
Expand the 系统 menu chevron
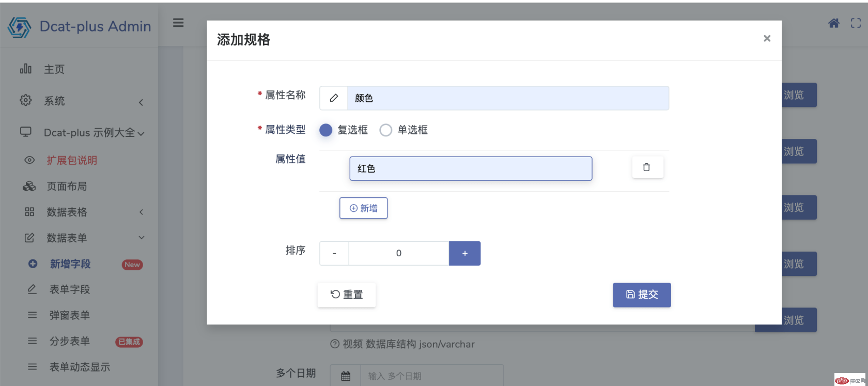click(x=141, y=102)
